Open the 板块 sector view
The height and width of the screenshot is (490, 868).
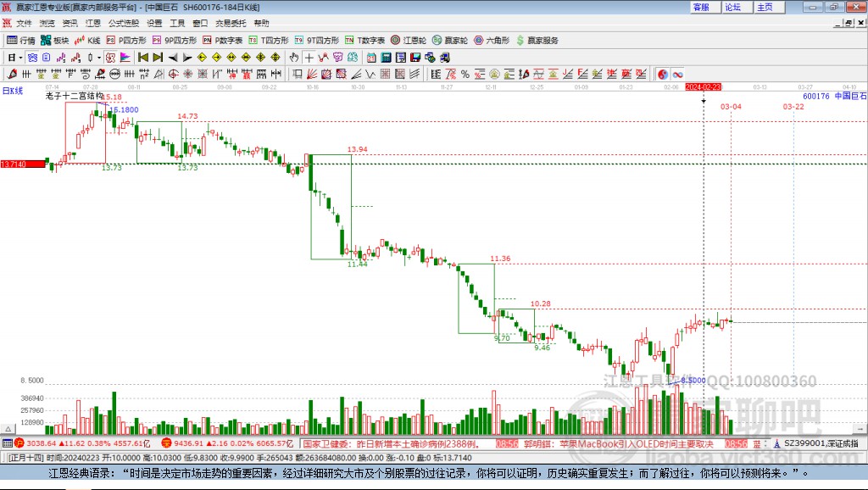pos(55,41)
